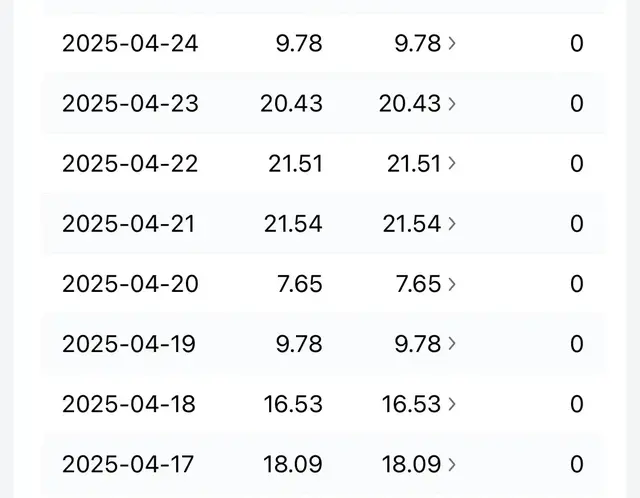The width and height of the screenshot is (640, 498).
Task: Select the 2025-04-23 date cell
Action: click(130, 104)
